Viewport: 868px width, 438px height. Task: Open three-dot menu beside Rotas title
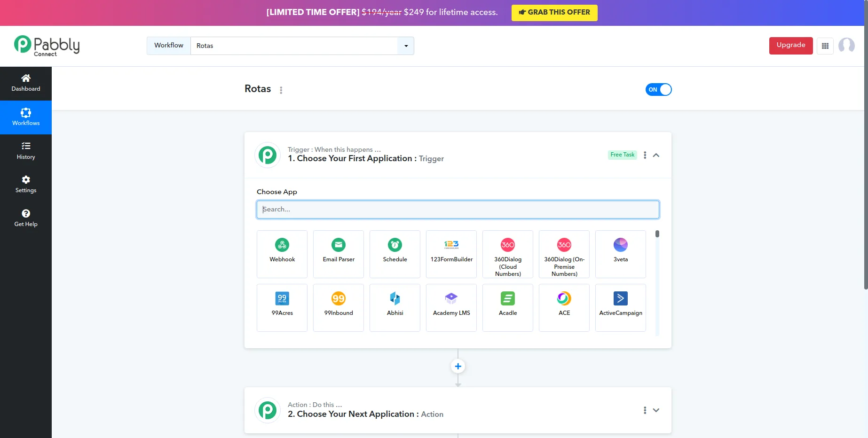[281, 90]
